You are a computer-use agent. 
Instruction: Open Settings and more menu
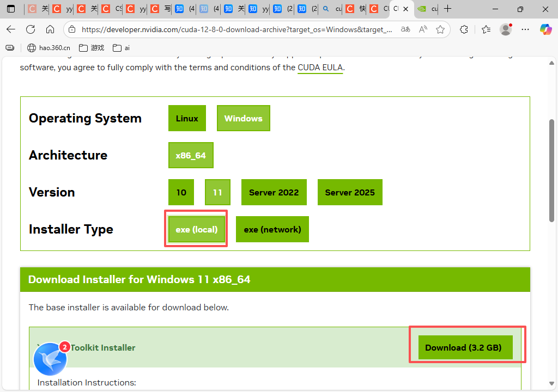pyautogui.click(x=525, y=29)
